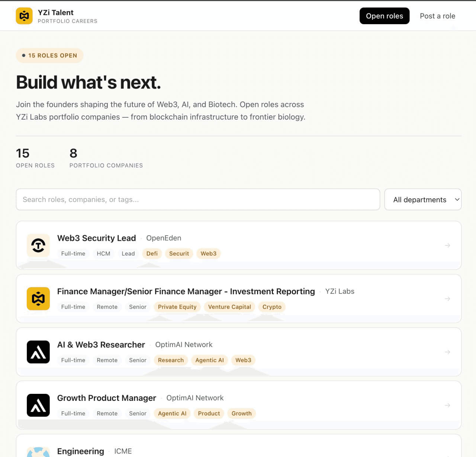Click the Growth tag

pos(242,414)
